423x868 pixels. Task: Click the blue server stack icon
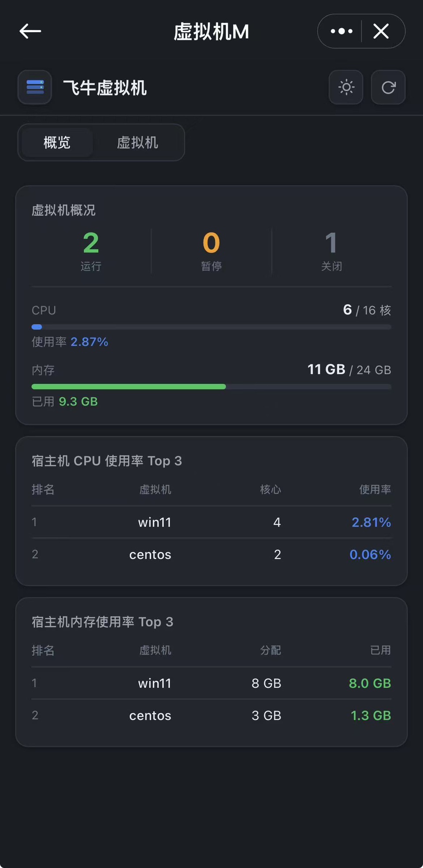35,87
